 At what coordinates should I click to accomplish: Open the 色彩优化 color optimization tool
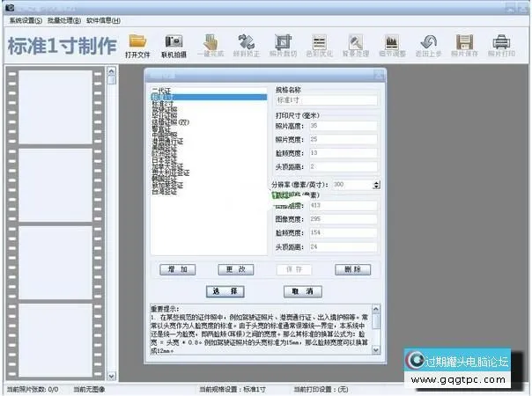coord(319,46)
